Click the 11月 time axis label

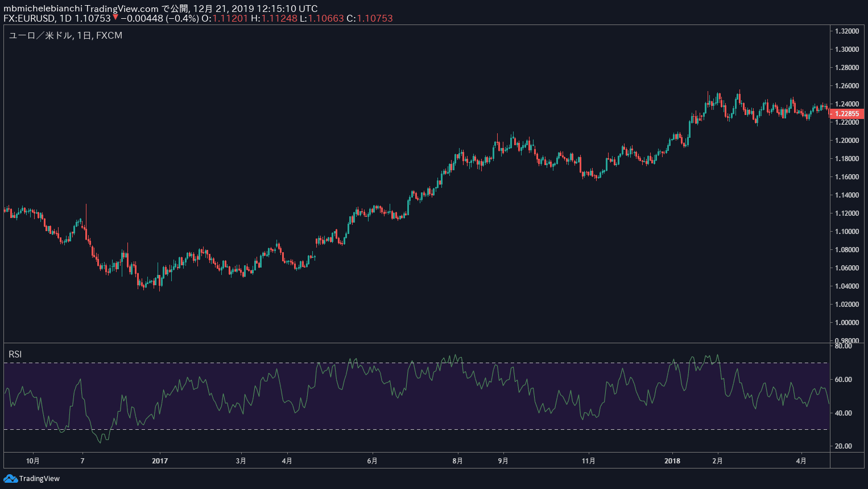tap(589, 461)
